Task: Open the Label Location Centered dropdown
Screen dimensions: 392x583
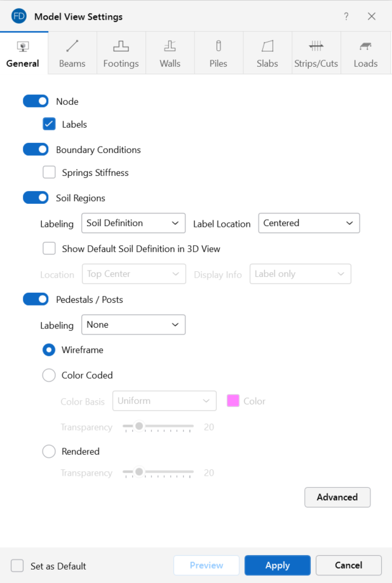Action: pos(309,223)
